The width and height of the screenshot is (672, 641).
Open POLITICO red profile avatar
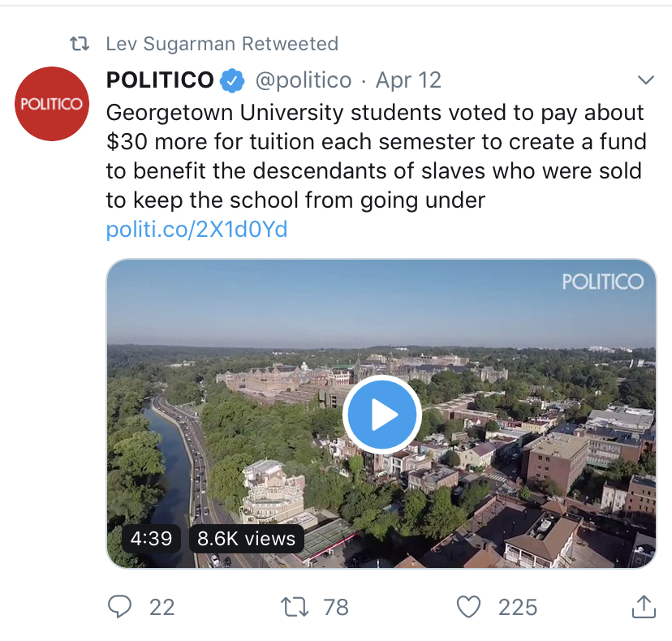click(52, 104)
